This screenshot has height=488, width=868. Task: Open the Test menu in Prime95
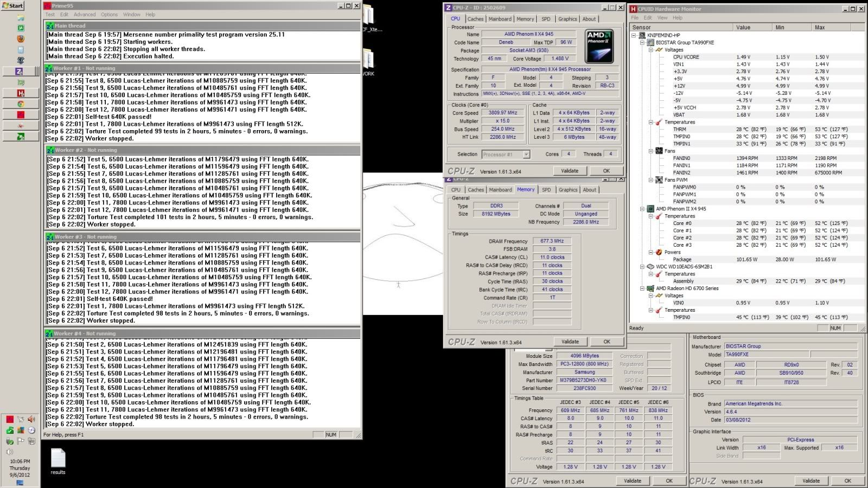50,15
